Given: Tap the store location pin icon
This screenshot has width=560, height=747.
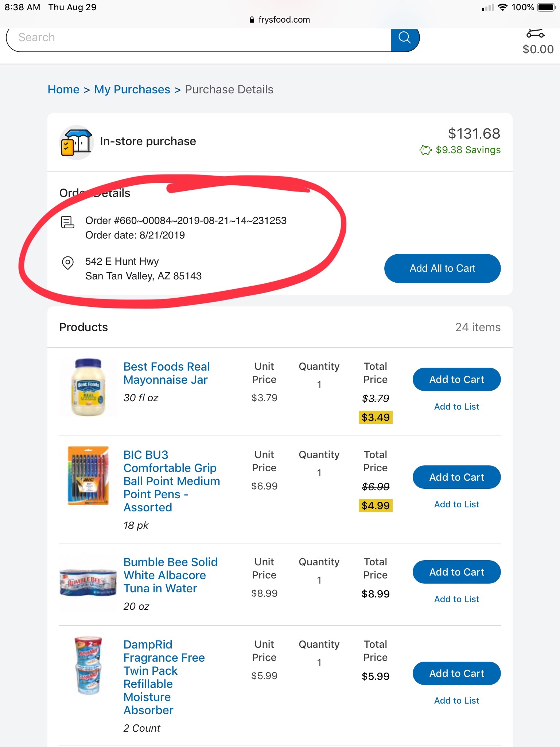Looking at the screenshot, I should (68, 263).
